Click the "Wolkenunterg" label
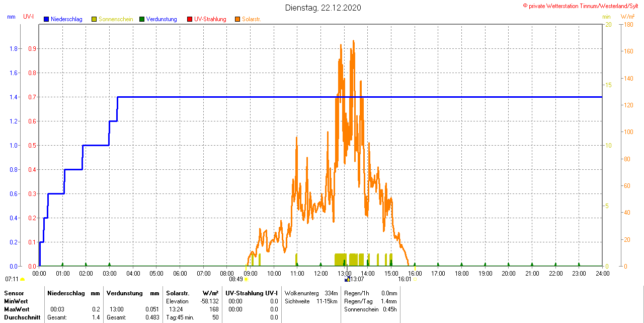 (x=301, y=293)
